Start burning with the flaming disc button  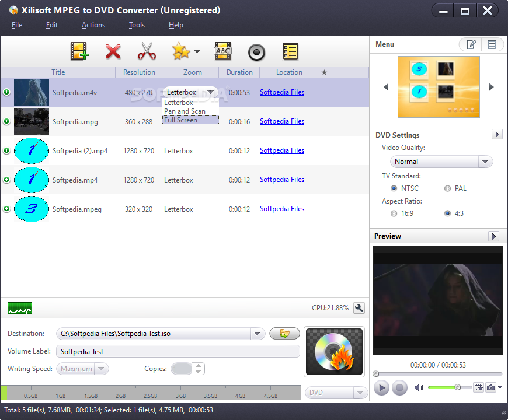[334, 352]
